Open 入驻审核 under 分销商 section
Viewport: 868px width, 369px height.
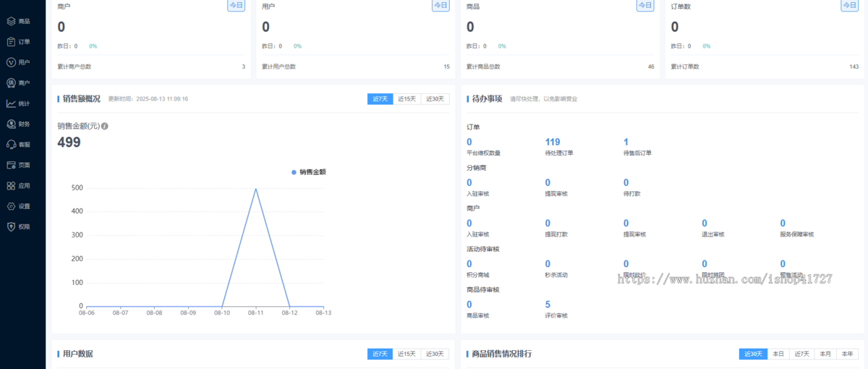click(x=478, y=187)
